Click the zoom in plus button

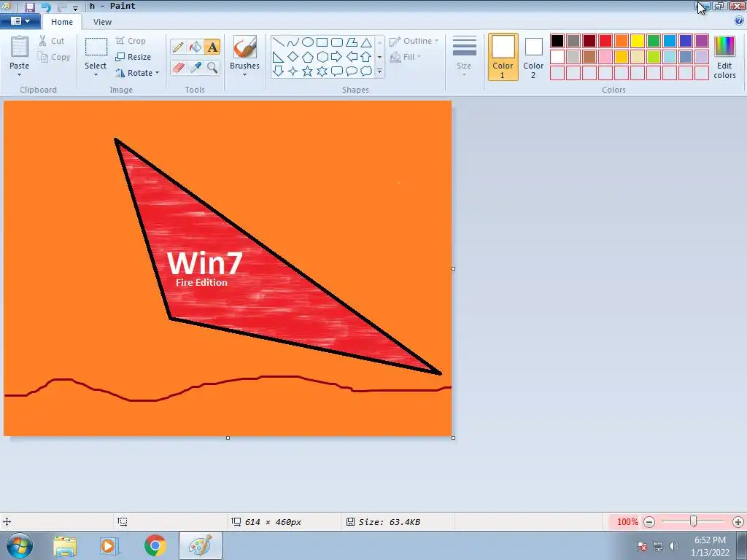pyautogui.click(x=738, y=522)
